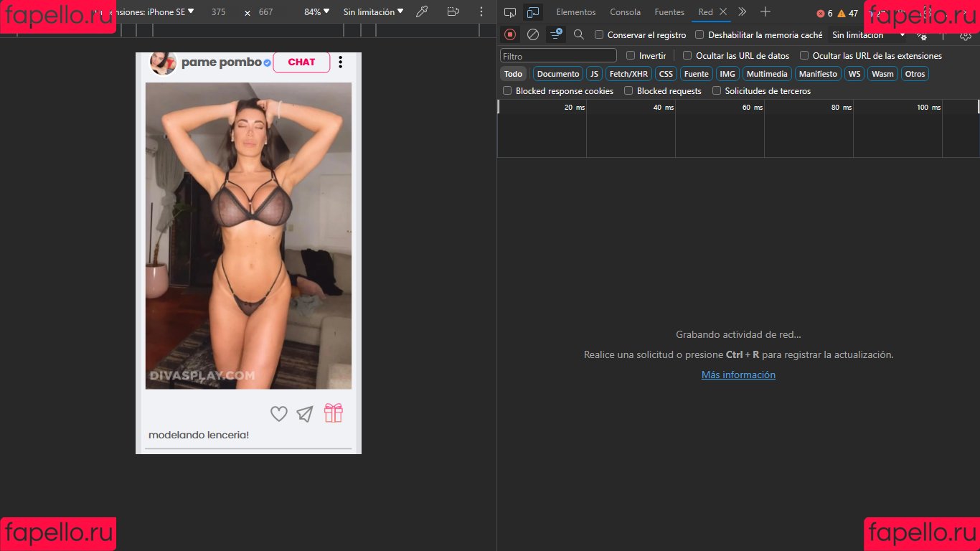Viewport: 980px width, 551px height.
Task: Click the gift icon under the photo
Action: tap(333, 413)
